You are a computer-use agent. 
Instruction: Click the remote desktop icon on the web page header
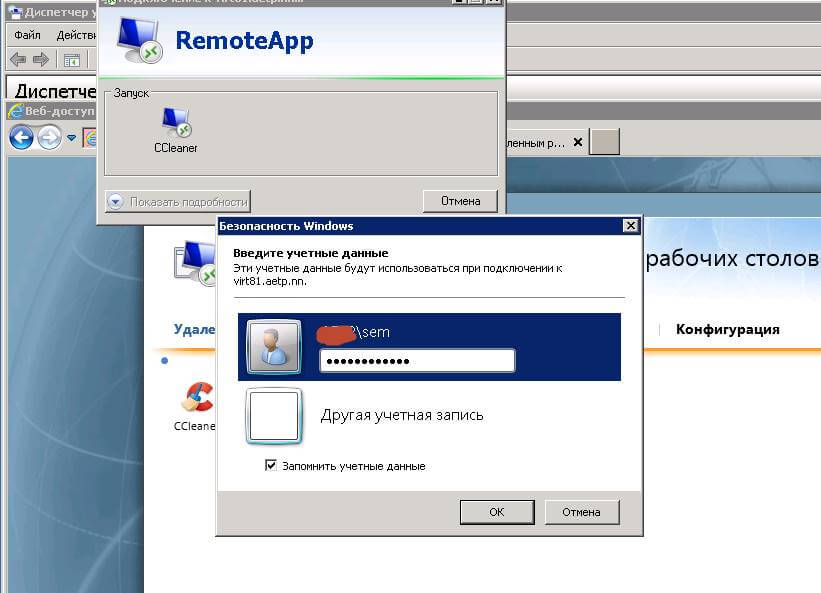(x=194, y=263)
